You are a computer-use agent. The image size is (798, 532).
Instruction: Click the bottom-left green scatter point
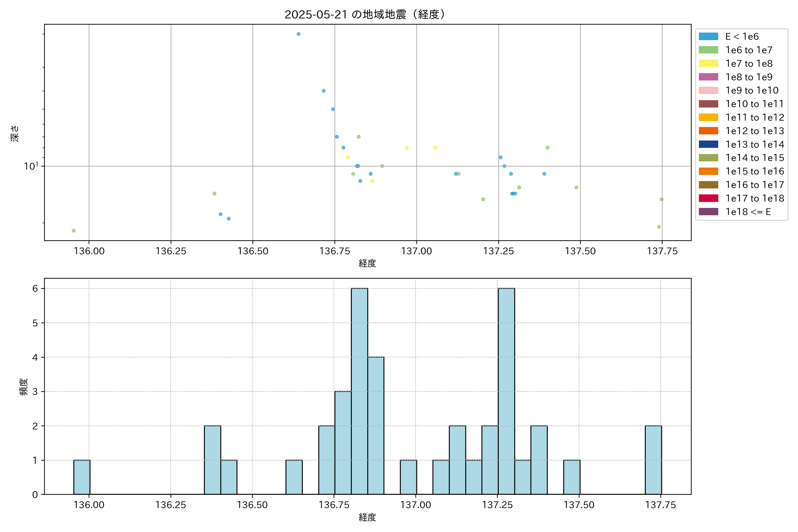point(74,231)
